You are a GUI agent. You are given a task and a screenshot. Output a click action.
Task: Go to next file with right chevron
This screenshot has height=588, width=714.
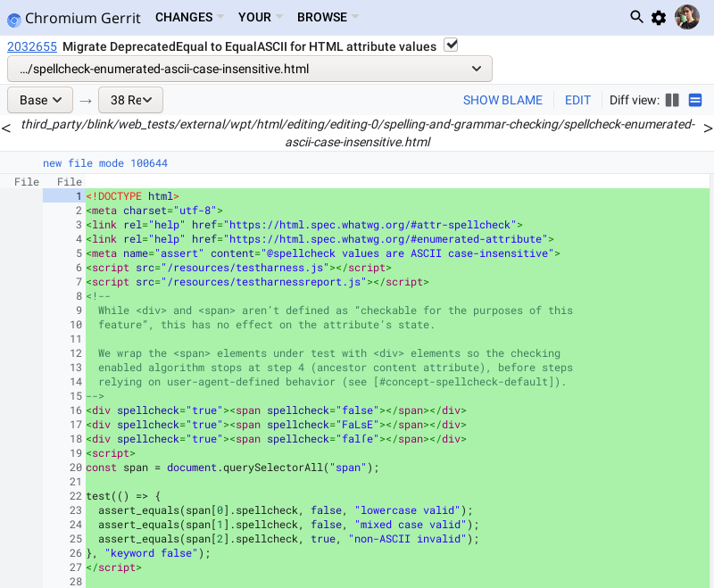(x=708, y=128)
